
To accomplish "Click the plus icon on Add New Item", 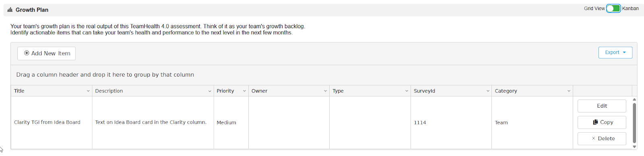I will pyautogui.click(x=27, y=53).
